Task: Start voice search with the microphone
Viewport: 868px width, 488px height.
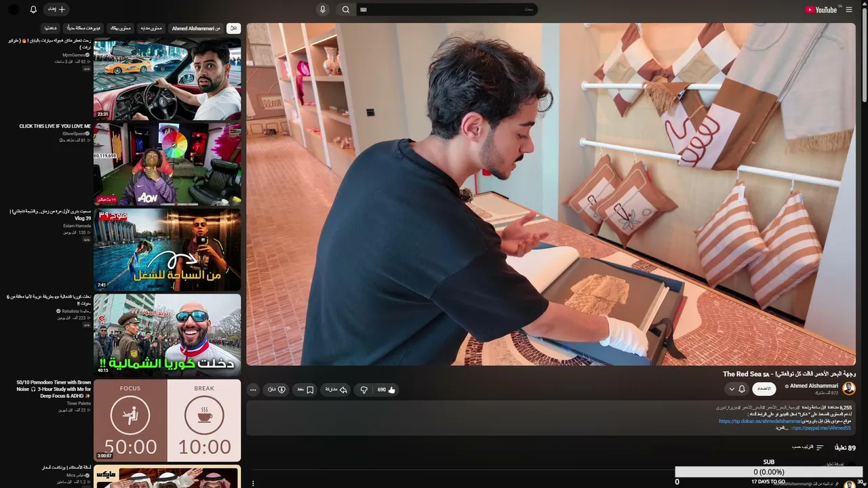Action: [323, 9]
